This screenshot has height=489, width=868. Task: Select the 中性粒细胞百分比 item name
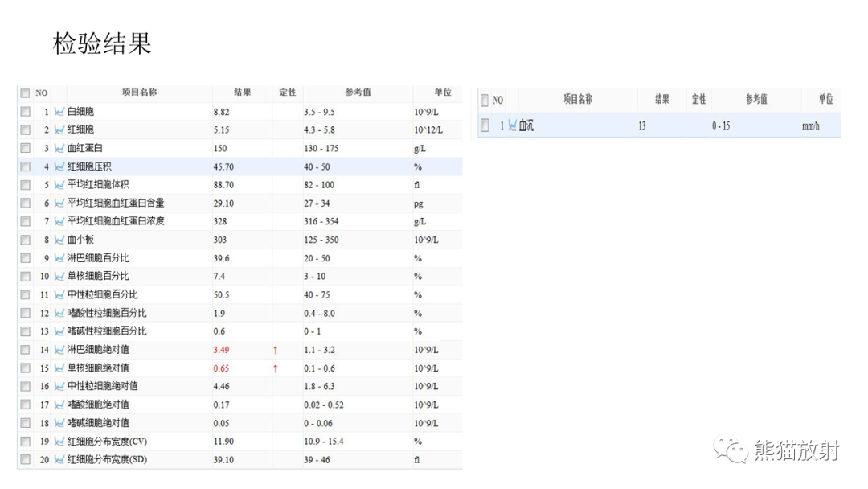[x=102, y=294]
